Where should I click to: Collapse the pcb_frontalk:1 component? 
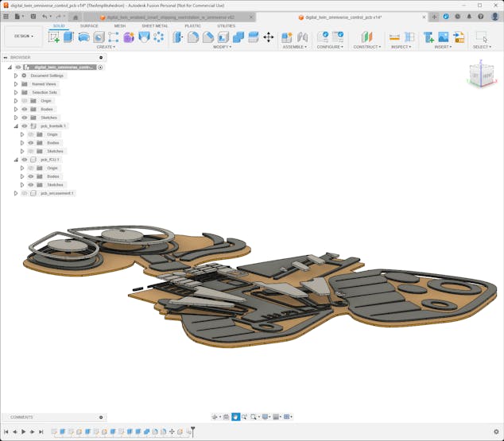[x=15, y=126]
